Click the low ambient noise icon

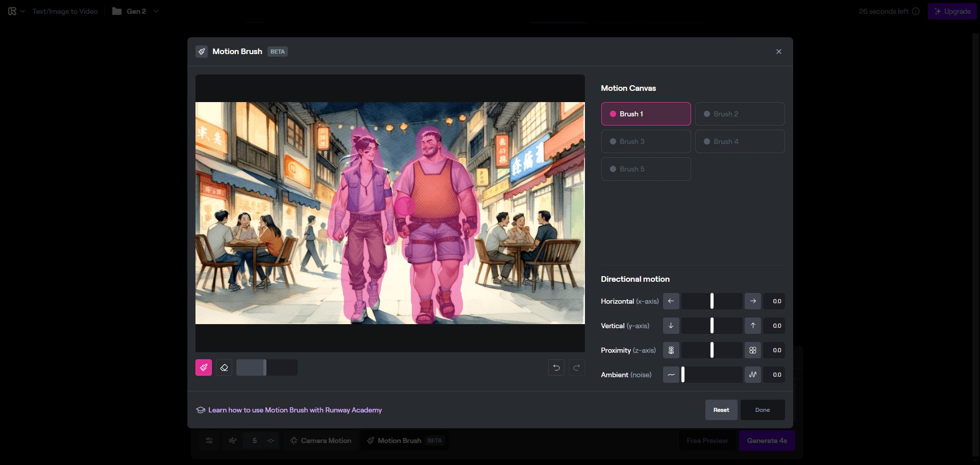(671, 375)
